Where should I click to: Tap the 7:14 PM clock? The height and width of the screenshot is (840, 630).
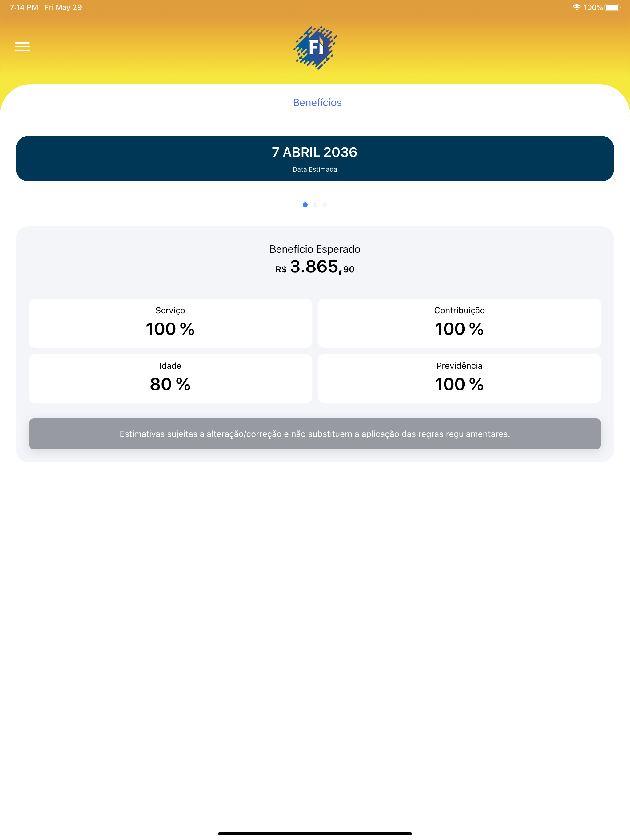pos(24,7)
